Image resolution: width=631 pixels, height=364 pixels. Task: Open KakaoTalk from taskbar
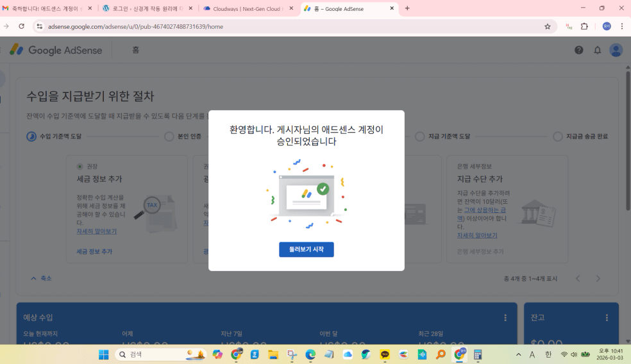[x=385, y=354]
